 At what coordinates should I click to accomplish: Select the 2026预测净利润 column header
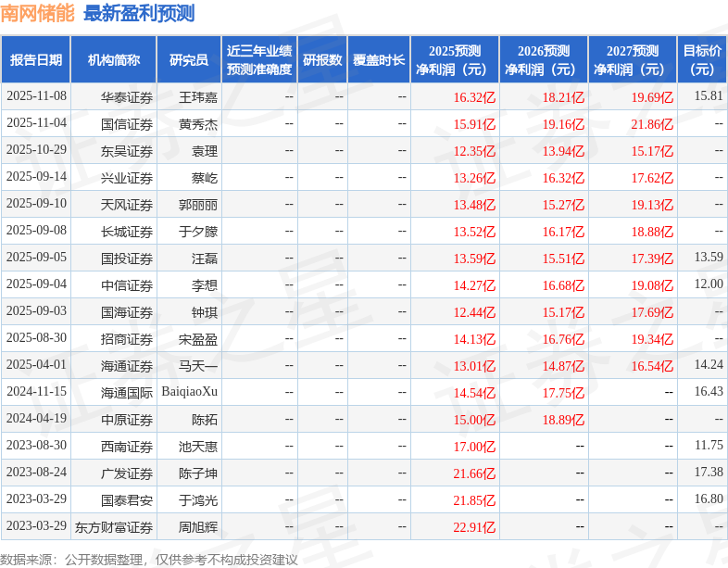[x=544, y=60]
